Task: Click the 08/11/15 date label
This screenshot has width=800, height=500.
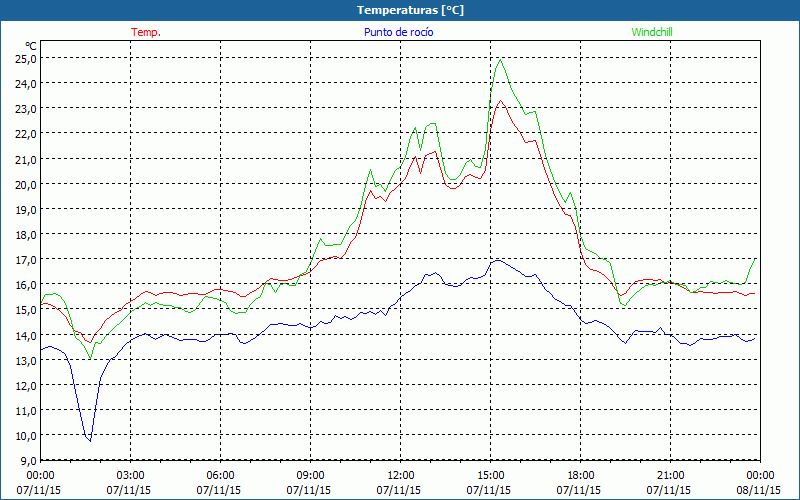Action: (759, 490)
